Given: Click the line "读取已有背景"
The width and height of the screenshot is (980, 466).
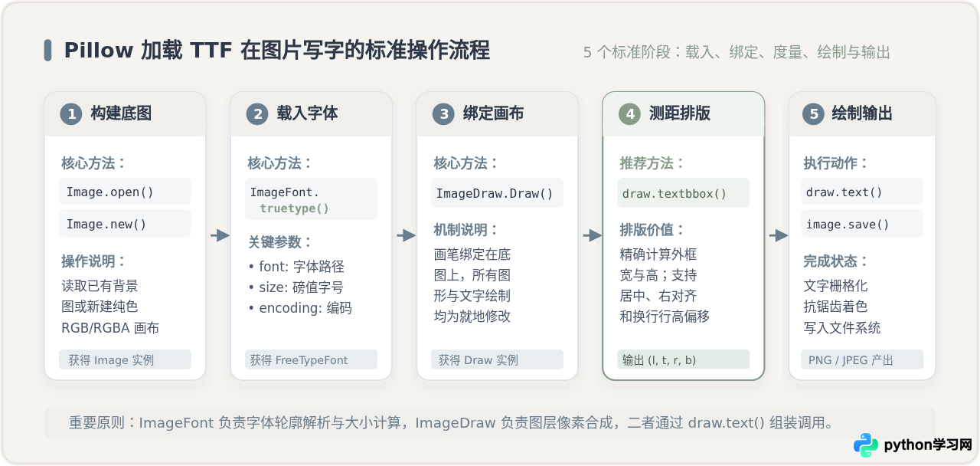Looking at the screenshot, I should pos(100,286).
